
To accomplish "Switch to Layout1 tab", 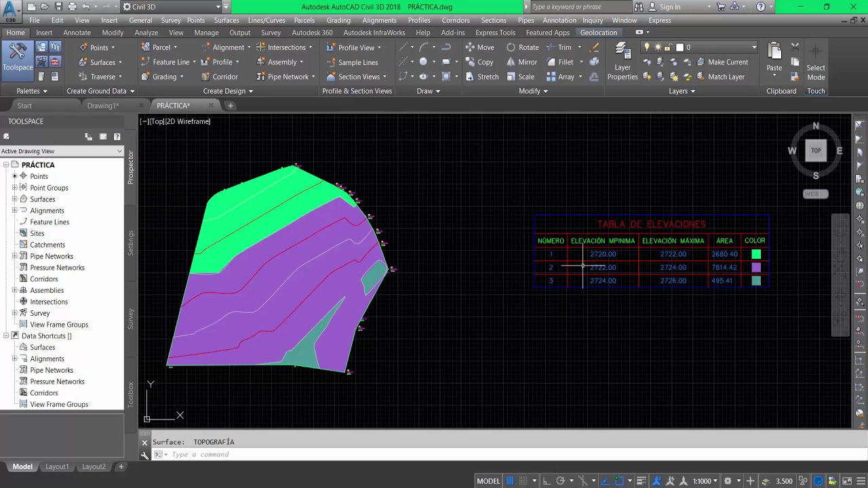I will pos(57,466).
